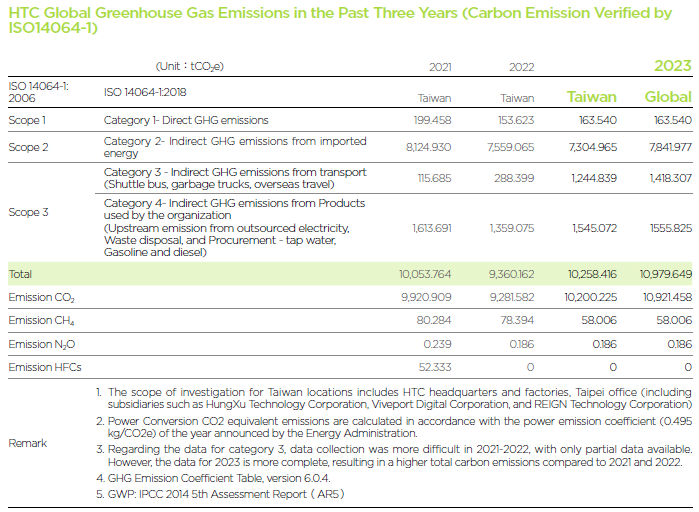
Task: Click the Emission CH4 2022 value 78.394
Action: 517,320
